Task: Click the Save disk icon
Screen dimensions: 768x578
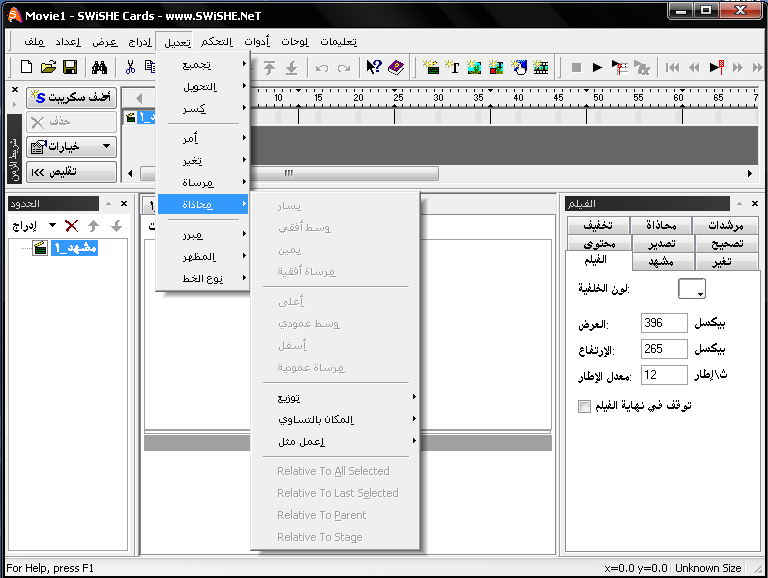Action: 70,67
